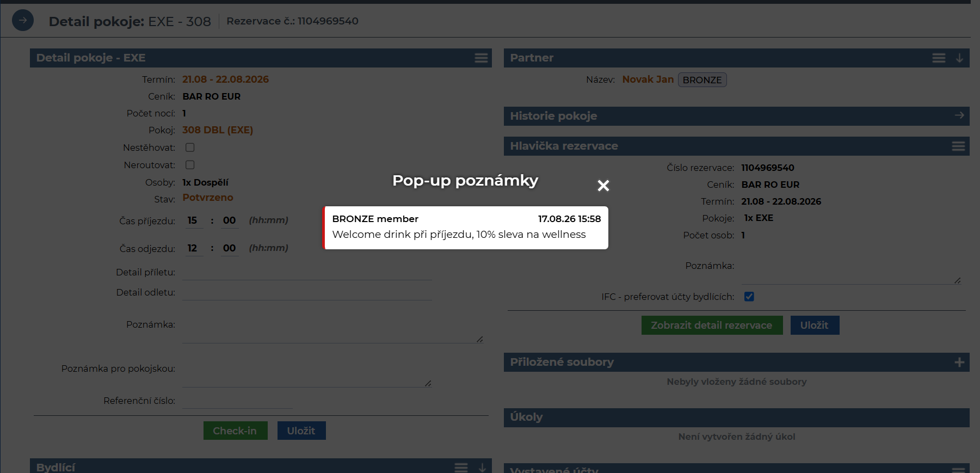Add file with Přiložené soubory plus icon
The image size is (980, 473).
959,362
